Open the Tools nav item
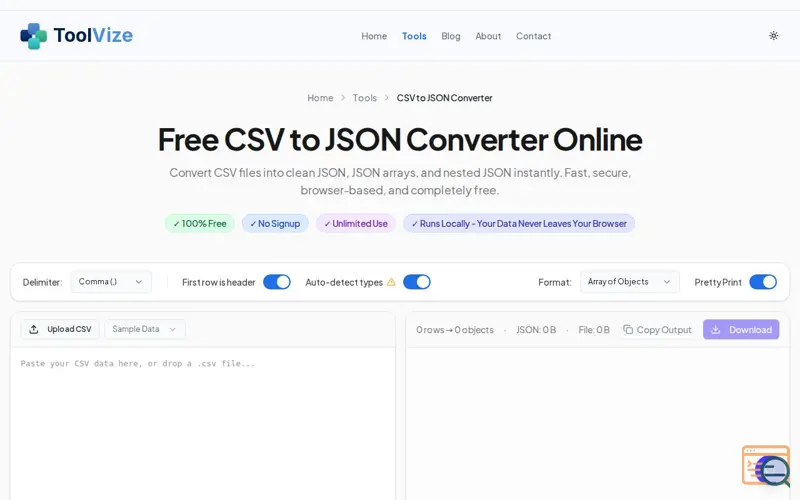The image size is (800, 500). 414,36
